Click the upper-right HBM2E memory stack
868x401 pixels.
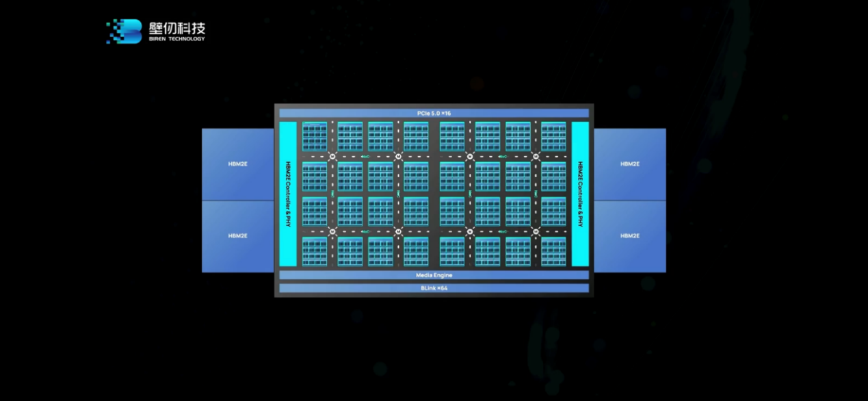(x=630, y=164)
